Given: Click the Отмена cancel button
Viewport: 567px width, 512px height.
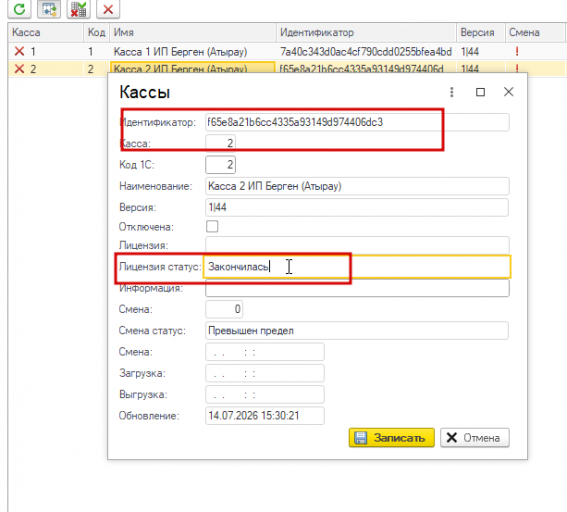Looking at the screenshot, I should (475, 438).
